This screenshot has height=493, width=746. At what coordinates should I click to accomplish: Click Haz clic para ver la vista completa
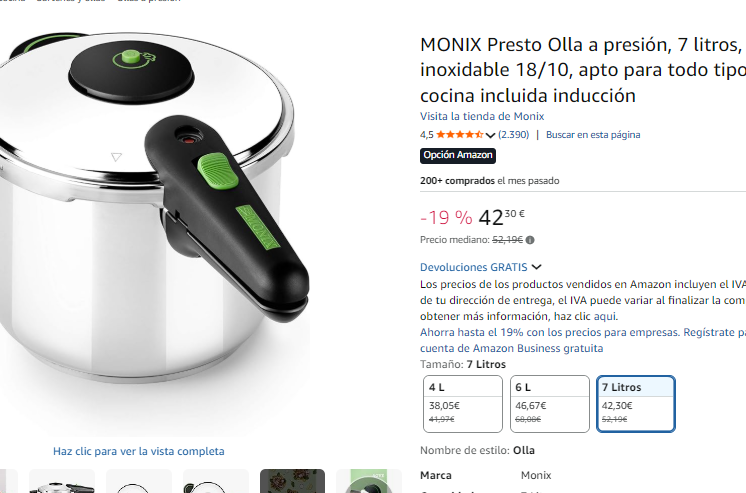pos(138,451)
